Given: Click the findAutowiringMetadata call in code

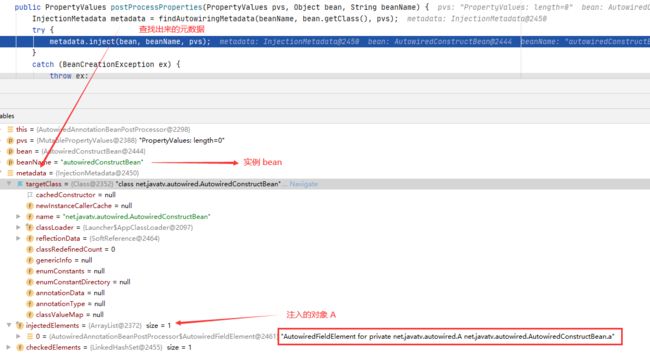Looking at the screenshot, I should pos(207,19).
